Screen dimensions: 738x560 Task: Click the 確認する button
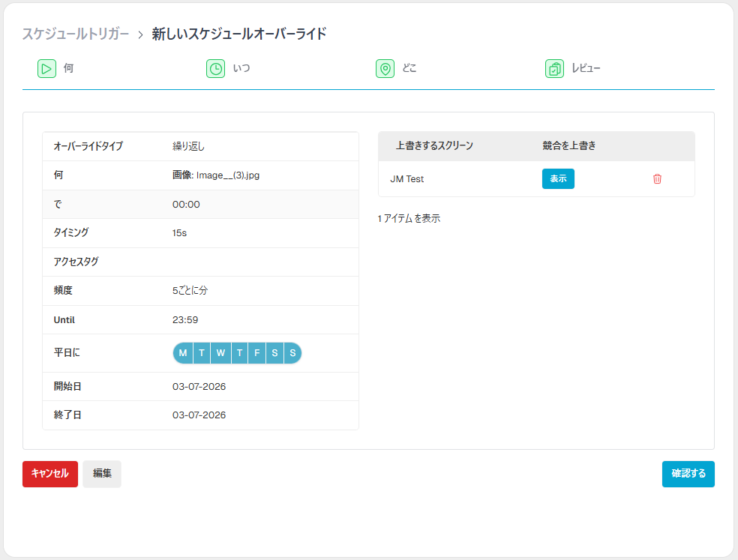tap(688, 474)
